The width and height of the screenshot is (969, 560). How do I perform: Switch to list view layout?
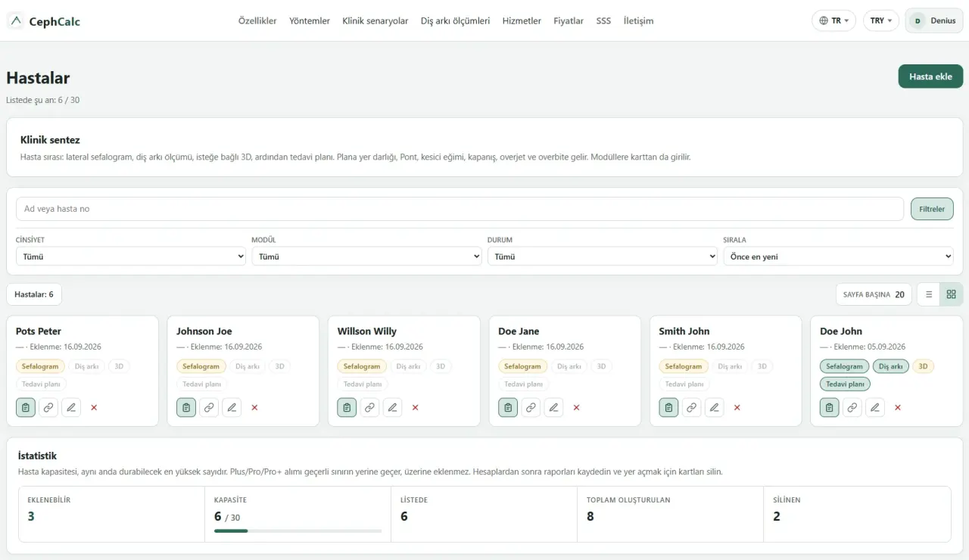(929, 294)
